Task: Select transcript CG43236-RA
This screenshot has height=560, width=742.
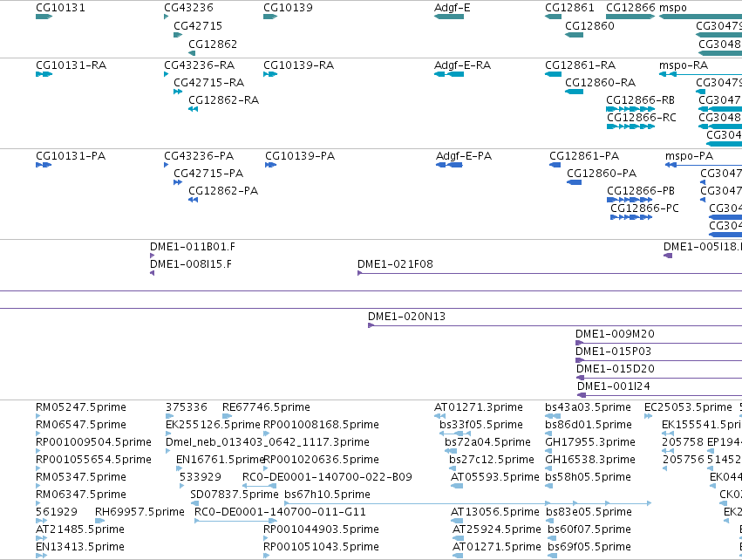Action: (199, 65)
